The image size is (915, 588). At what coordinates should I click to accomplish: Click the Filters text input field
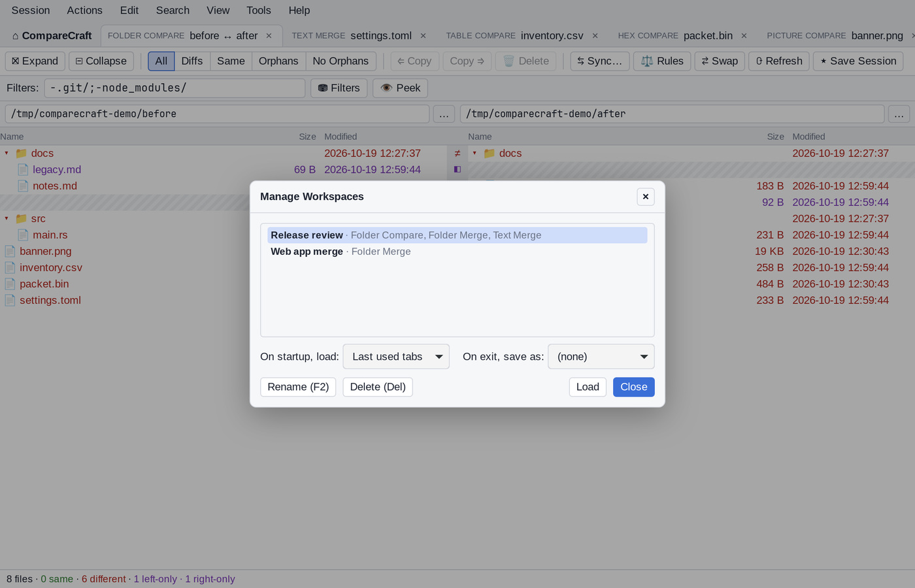pos(175,88)
